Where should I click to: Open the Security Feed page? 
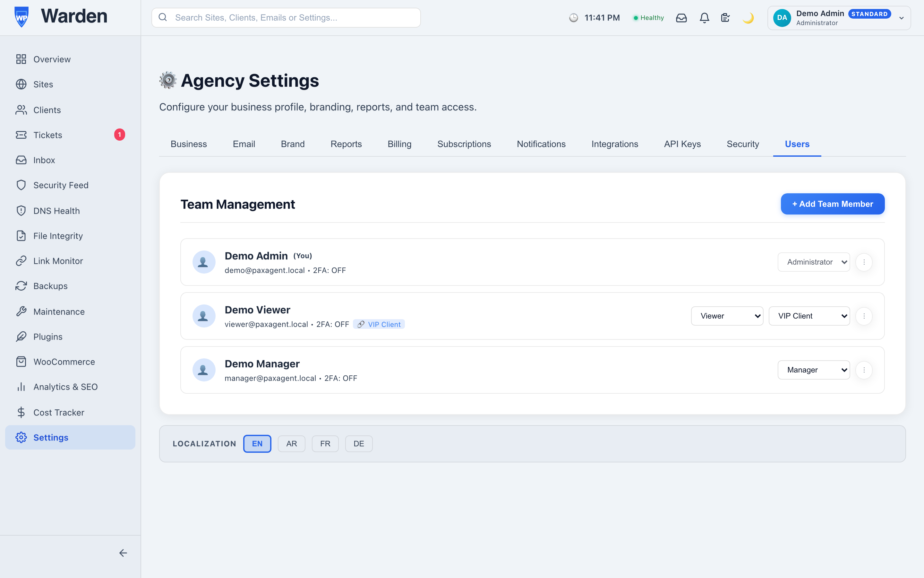click(x=70, y=185)
